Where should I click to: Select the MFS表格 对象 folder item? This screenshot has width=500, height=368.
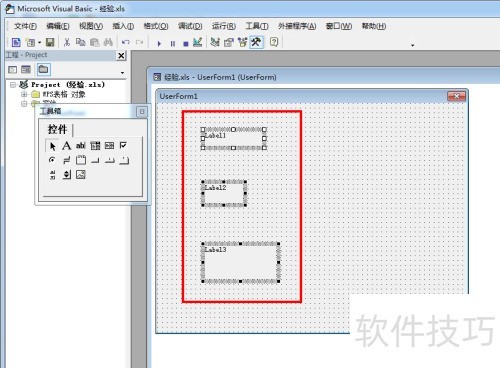tap(64, 94)
